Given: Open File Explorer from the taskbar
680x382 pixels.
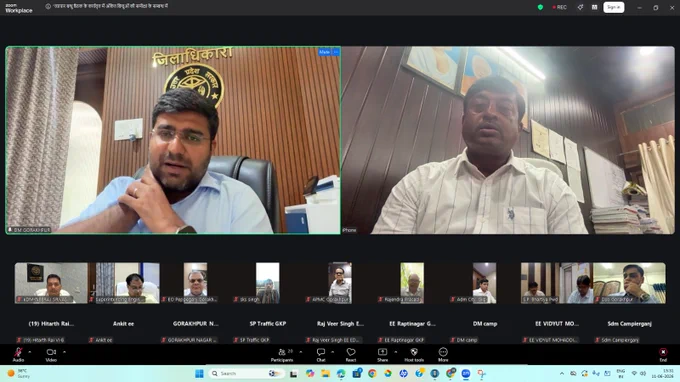Looking at the screenshot, I should 325,373.
